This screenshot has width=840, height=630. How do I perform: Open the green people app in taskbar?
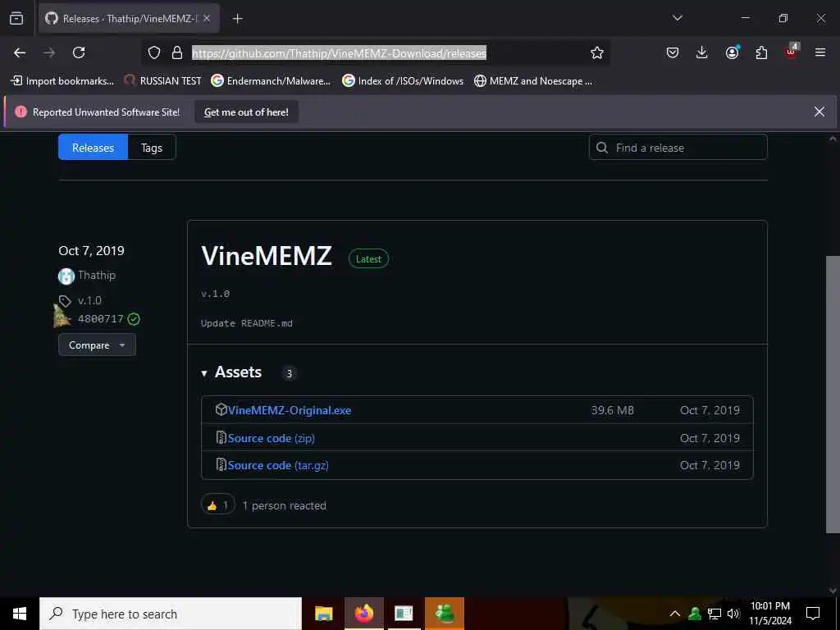click(444, 614)
